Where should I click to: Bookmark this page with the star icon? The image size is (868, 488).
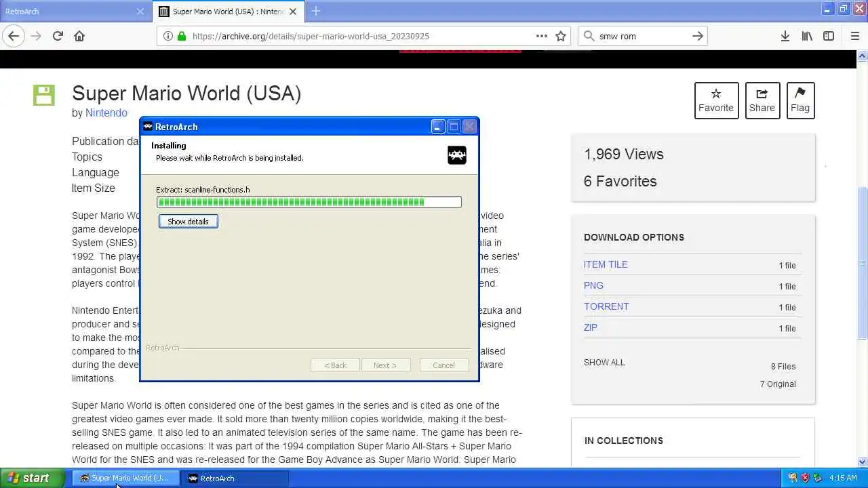(x=561, y=36)
